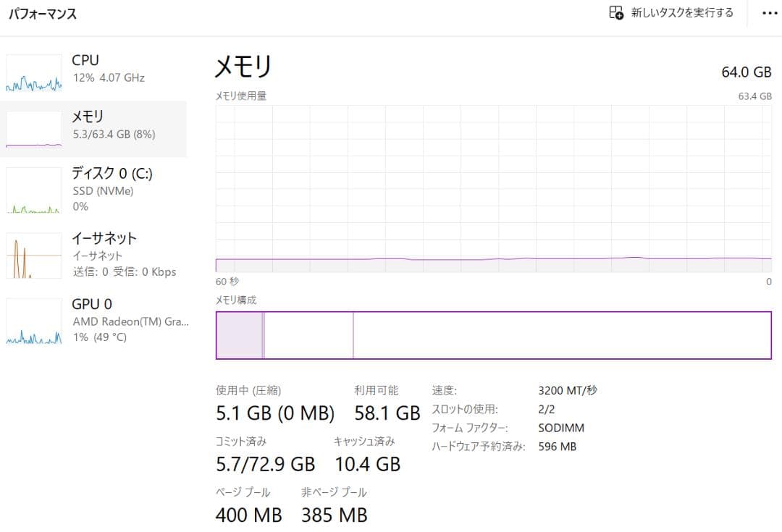
Task: Click the 10.4 GB cached value
Action: tap(367, 464)
